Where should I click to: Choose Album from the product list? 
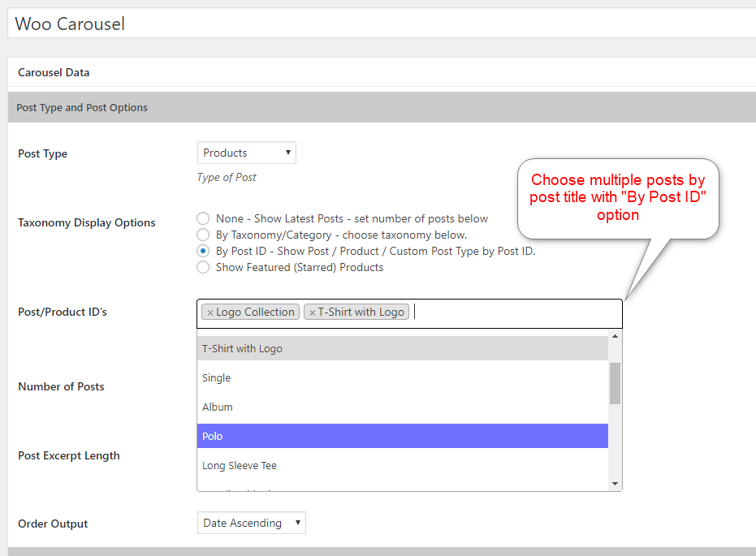point(402,407)
